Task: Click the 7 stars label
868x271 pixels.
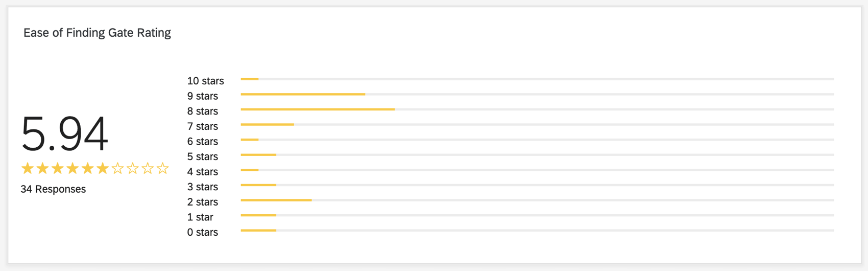Action: [203, 126]
